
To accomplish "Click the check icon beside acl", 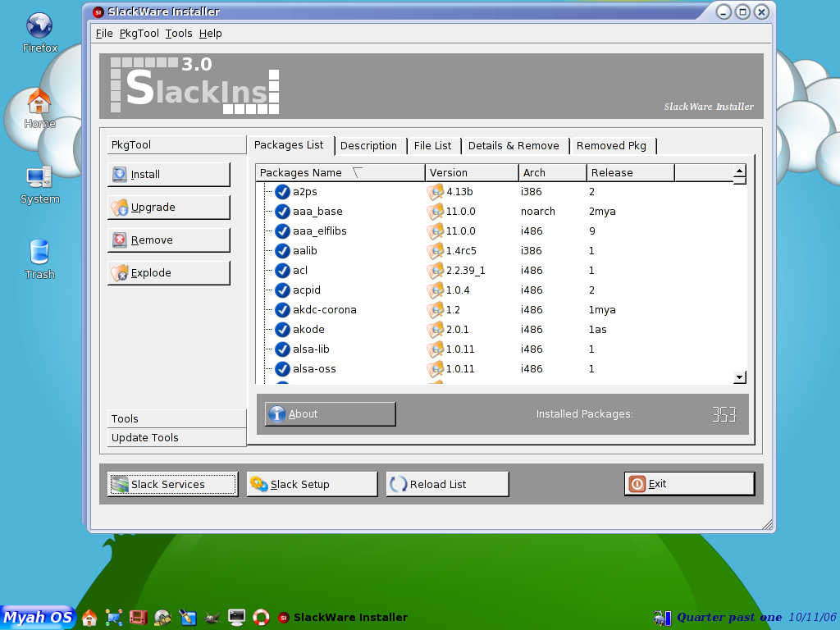I will [x=282, y=271].
